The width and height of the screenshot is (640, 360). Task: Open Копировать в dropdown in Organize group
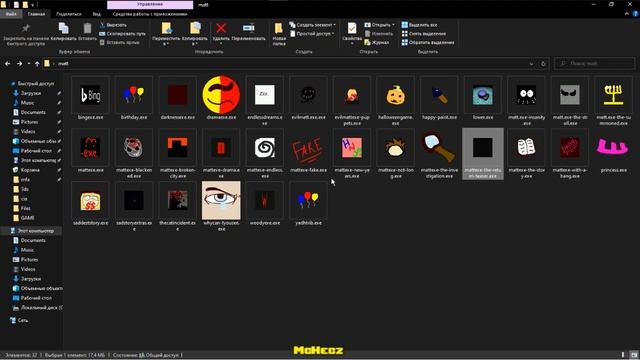point(195,34)
